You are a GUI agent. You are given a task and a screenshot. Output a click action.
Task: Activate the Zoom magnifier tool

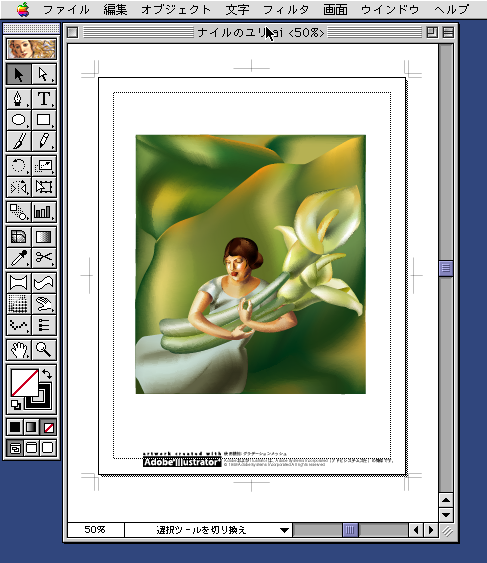point(44,349)
